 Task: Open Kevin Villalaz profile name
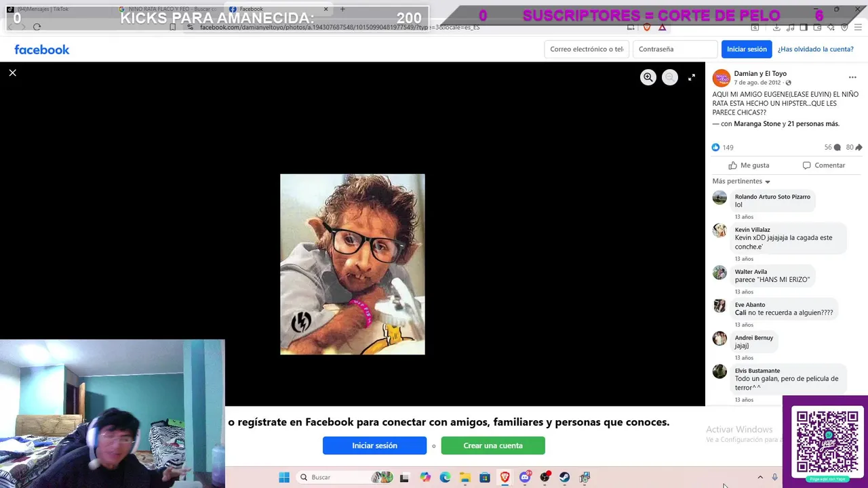tap(752, 230)
